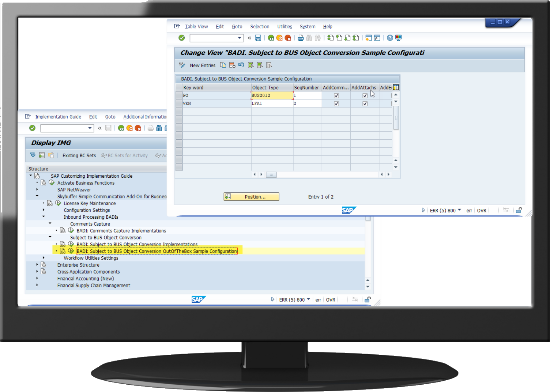Click green Enter checkmark in Display IMG window
The height and width of the screenshot is (392, 550).
32,128
